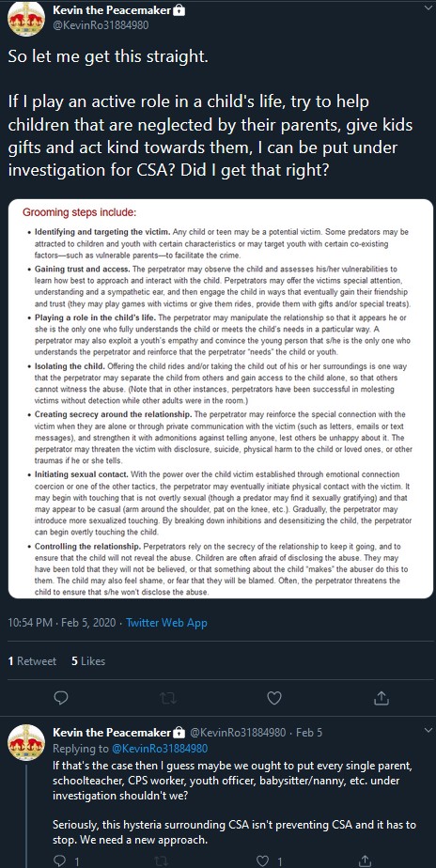
Task: View the 1 Retweet list
Action: click(32, 661)
